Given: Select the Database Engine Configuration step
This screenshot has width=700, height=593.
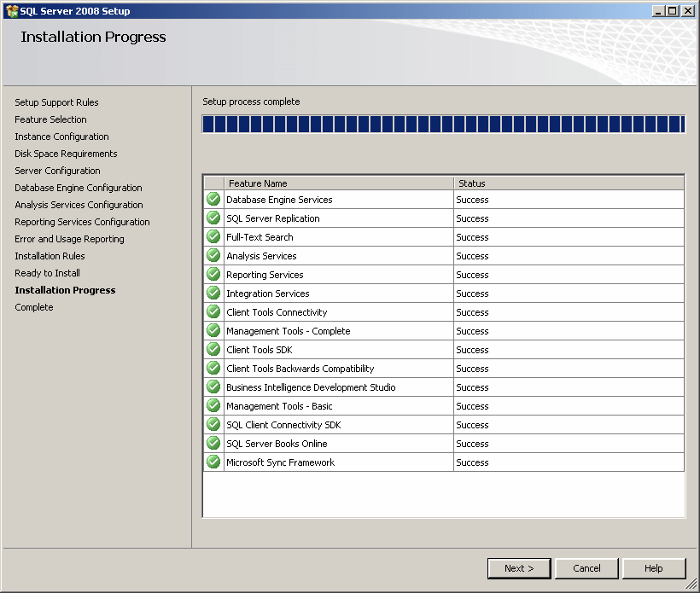Looking at the screenshot, I should (x=79, y=188).
